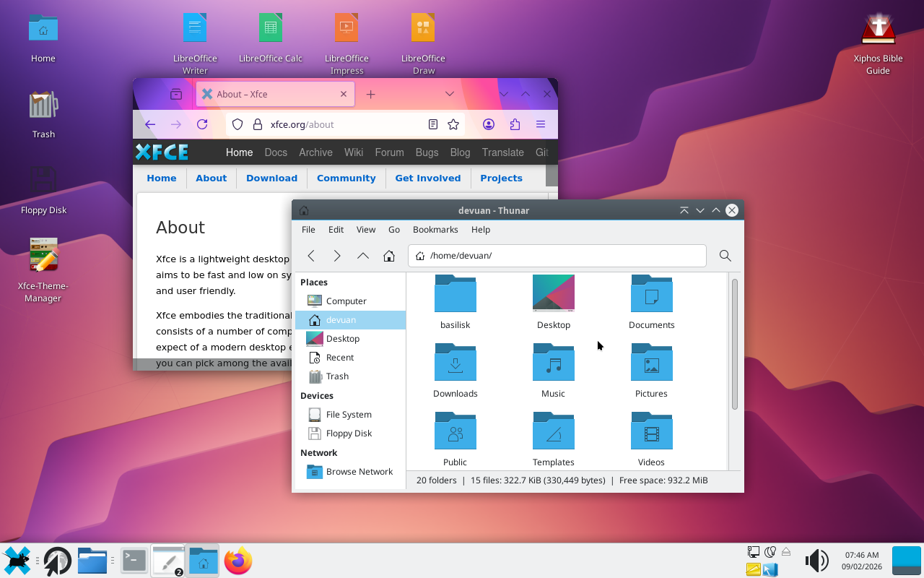The height and width of the screenshot is (578, 924).
Task: Toggle reader view in Firefox's address bar
Action: pyautogui.click(x=433, y=124)
